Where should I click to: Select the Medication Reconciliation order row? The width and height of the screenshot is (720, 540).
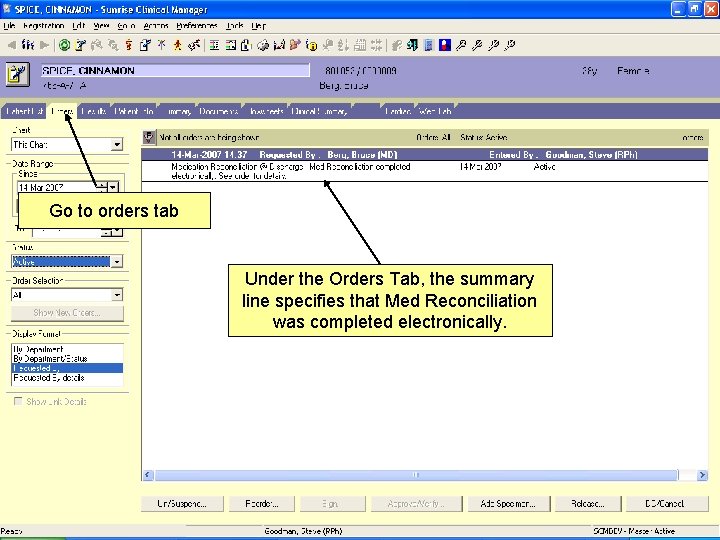tap(424, 171)
